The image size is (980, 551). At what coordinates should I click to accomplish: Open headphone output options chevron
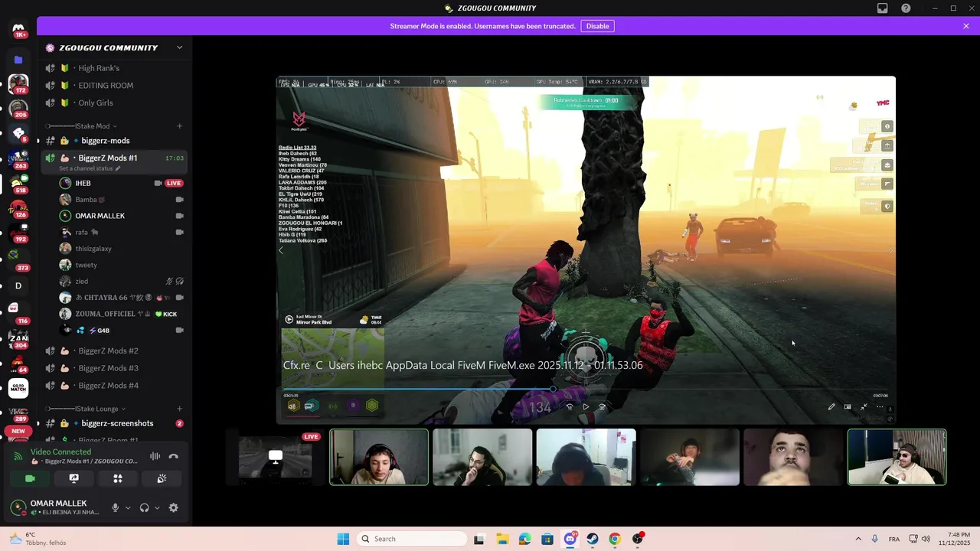click(157, 507)
